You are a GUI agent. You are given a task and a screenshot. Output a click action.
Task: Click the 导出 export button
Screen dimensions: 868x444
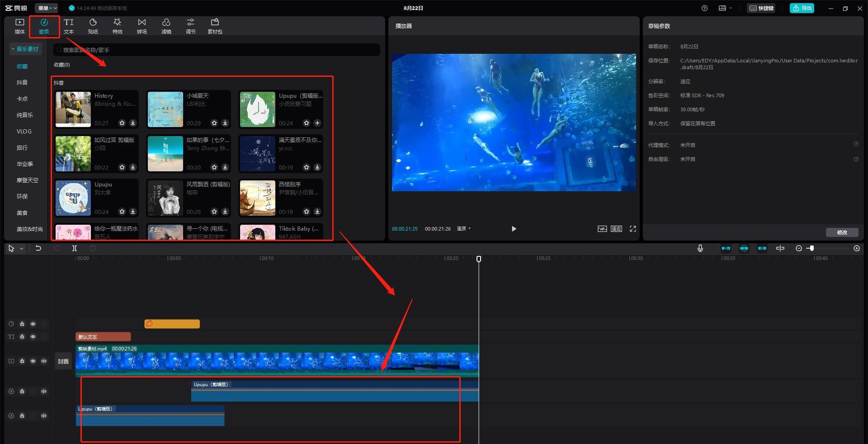(x=802, y=8)
